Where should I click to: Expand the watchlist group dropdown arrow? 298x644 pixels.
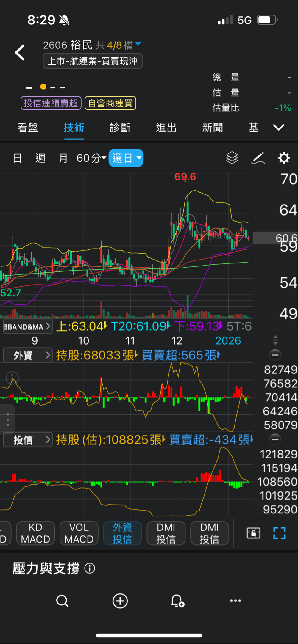pyautogui.click(x=138, y=44)
